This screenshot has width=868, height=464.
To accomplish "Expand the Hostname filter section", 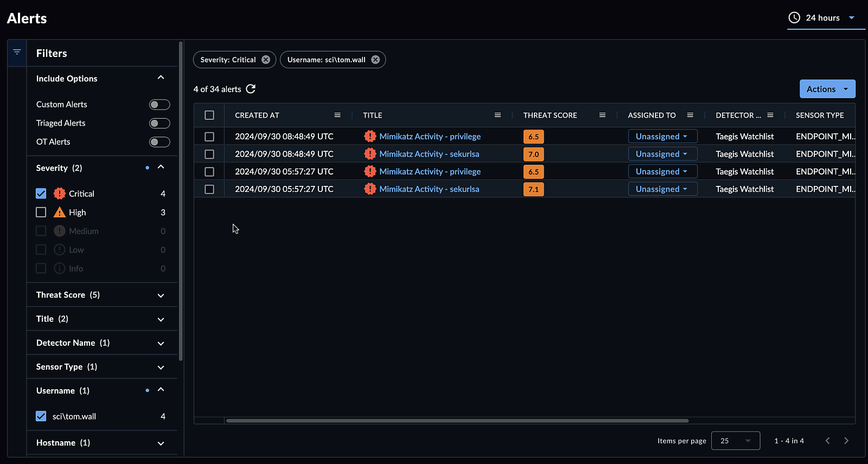I will pos(102,442).
